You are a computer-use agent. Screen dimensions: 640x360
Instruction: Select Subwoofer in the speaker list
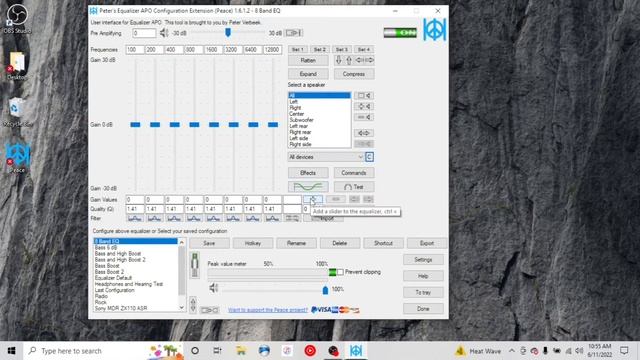pyautogui.click(x=302, y=120)
